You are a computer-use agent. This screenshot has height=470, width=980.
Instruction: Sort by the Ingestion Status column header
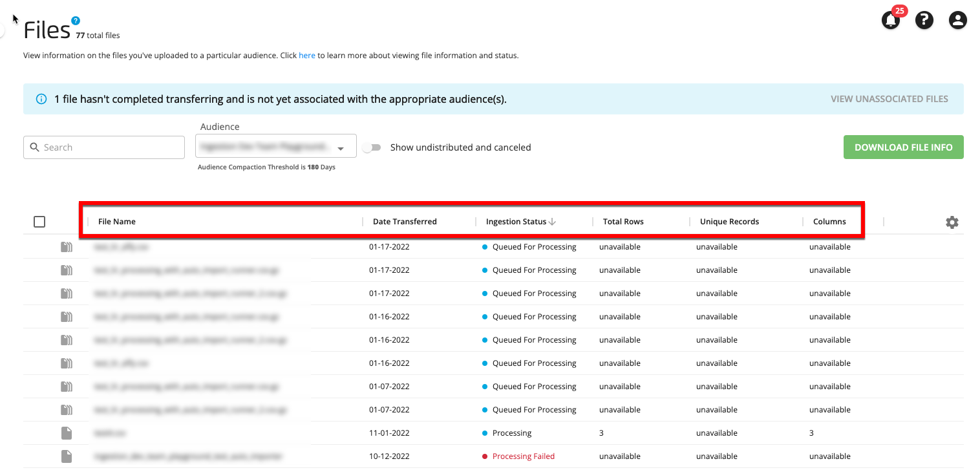[516, 222]
